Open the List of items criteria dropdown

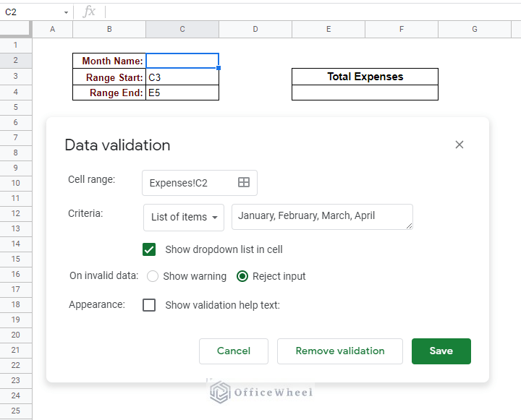tap(184, 217)
